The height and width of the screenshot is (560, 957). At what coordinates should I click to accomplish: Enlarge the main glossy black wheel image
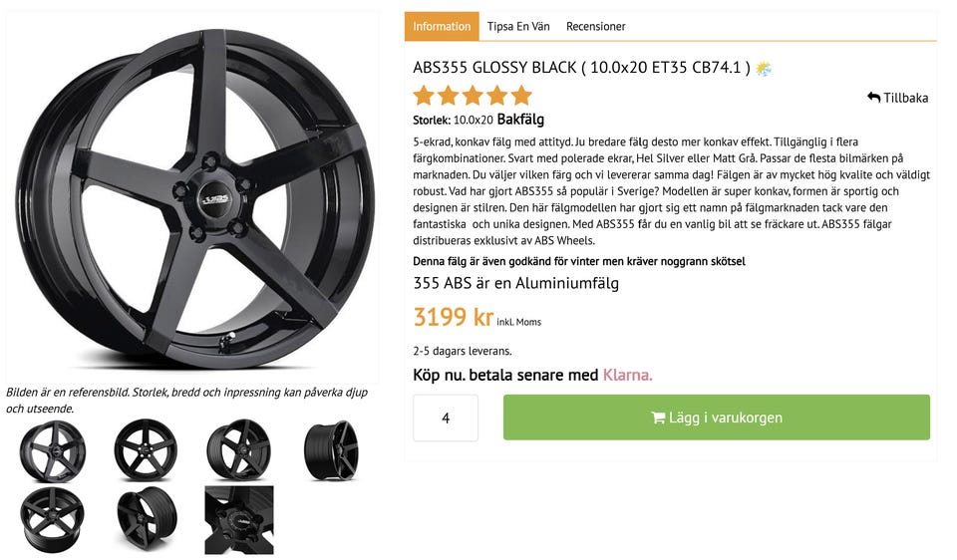click(x=192, y=198)
